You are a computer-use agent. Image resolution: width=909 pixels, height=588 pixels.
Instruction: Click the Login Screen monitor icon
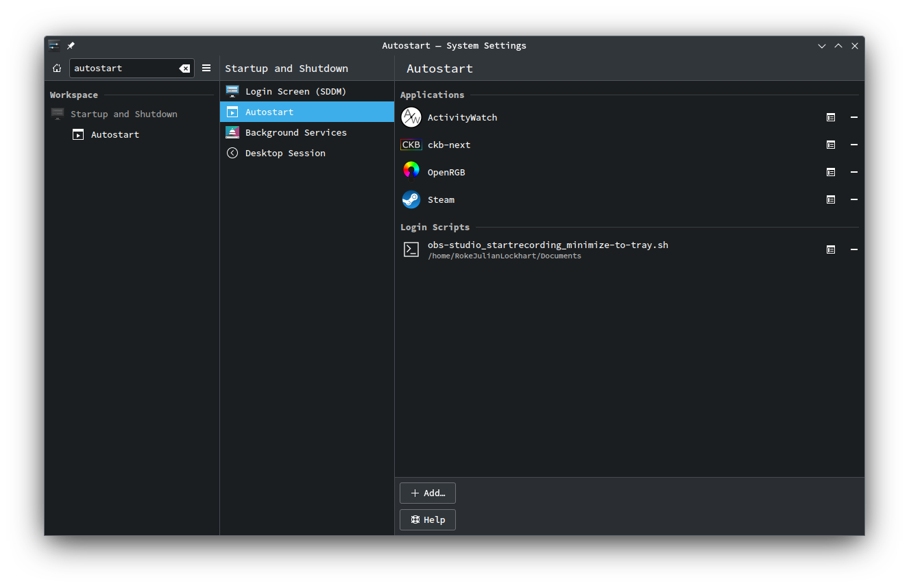click(x=232, y=91)
